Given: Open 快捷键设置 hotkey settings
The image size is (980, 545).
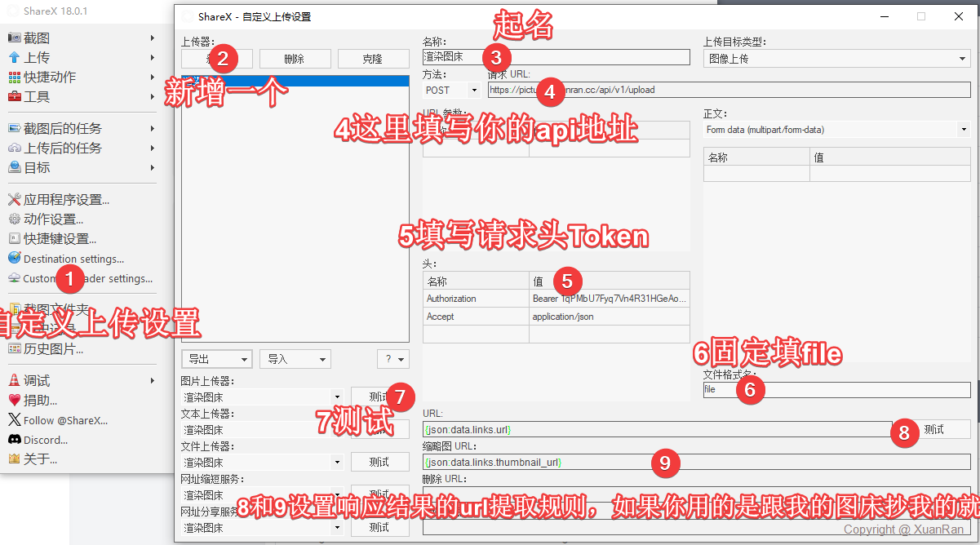Looking at the screenshot, I should click(x=60, y=239).
